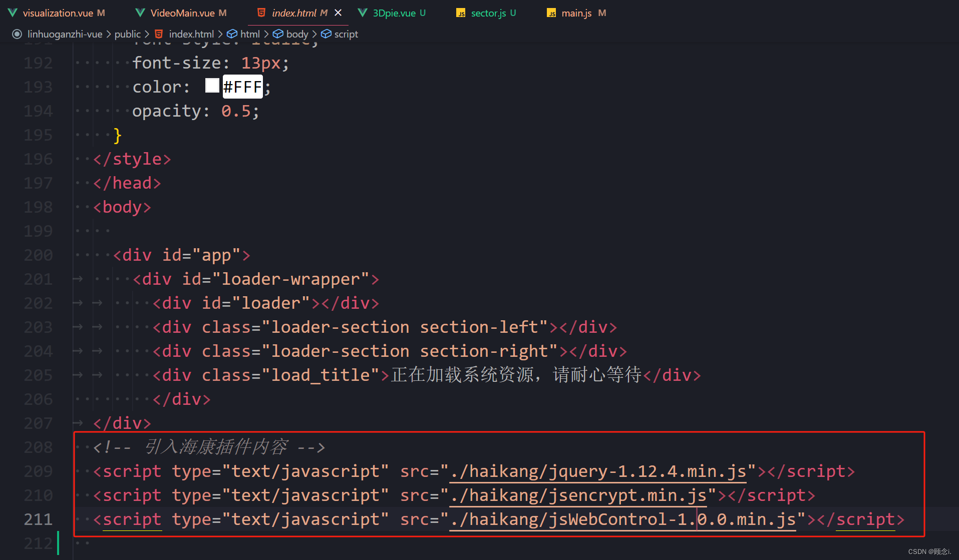Click the html symbol icon in breadcrumb
The height and width of the screenshot is (560, 959).
point(232,34)
